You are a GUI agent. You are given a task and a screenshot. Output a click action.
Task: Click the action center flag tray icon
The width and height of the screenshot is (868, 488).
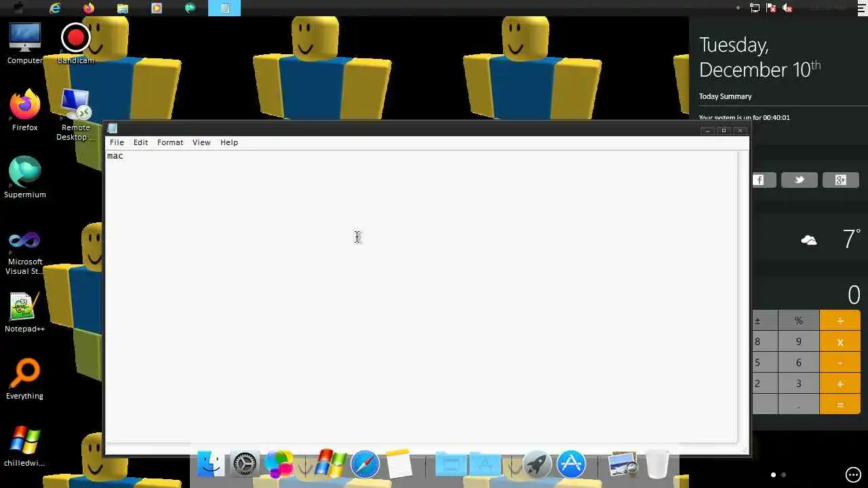tap(771, 8)
